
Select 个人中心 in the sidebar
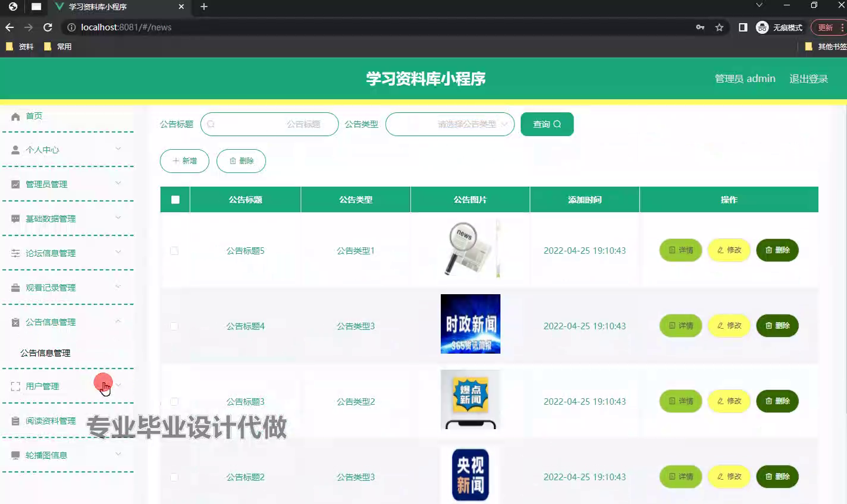[42, 150]
